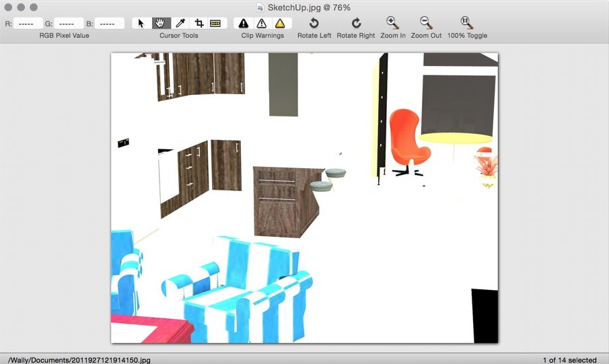609x364 pixels.
Task: Select the arrow pointer cursor tool
Action: coord(141,24)
